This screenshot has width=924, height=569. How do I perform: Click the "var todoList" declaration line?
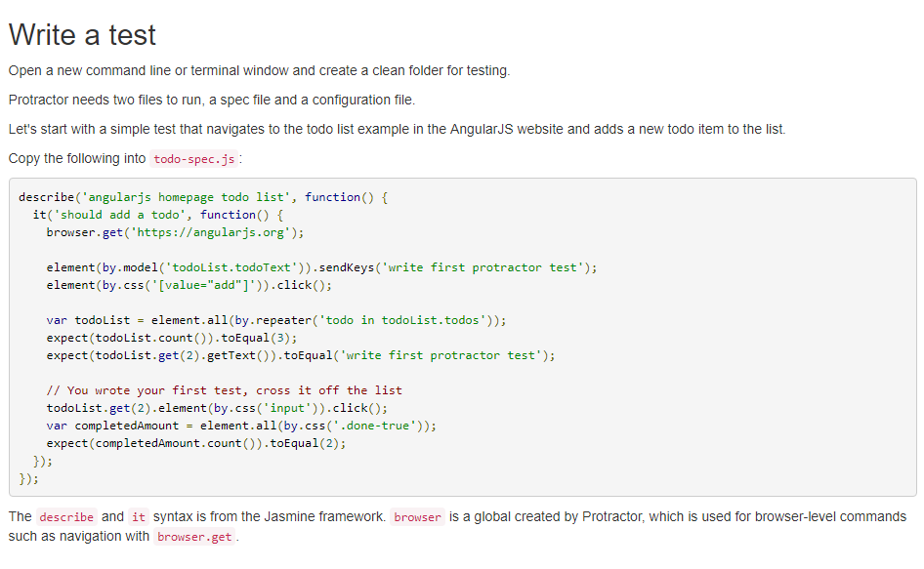coord(275,320)
